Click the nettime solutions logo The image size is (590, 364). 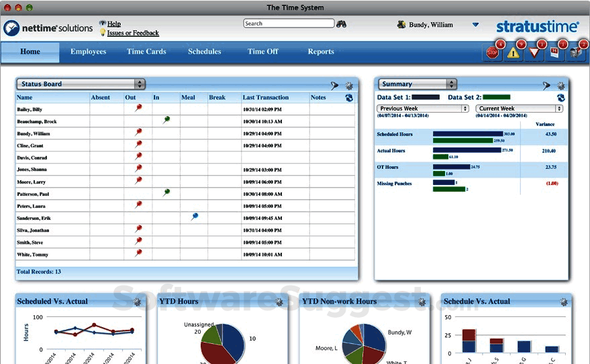tap(48, 28)
